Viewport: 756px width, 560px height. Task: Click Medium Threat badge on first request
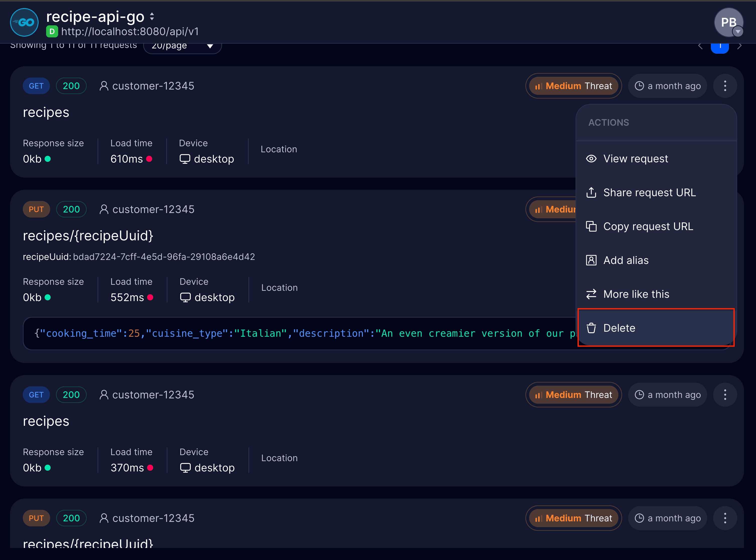574,86
